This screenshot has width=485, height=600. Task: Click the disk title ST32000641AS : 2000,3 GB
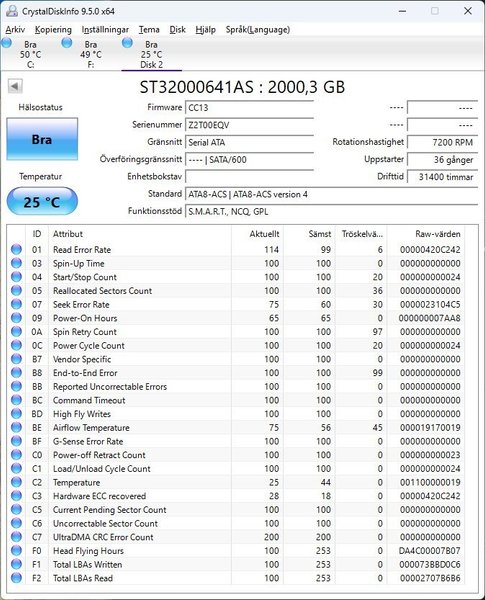pos(242,87)
